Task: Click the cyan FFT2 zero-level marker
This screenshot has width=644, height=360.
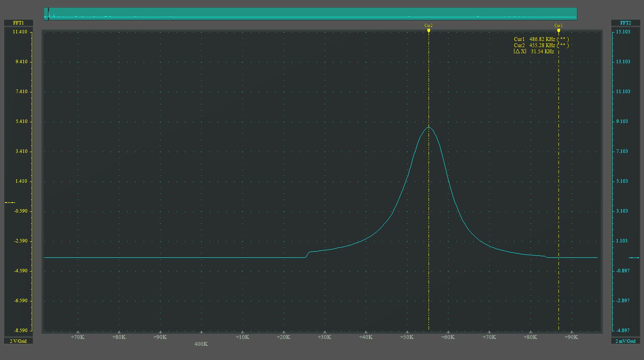Action: pos(634,258)
